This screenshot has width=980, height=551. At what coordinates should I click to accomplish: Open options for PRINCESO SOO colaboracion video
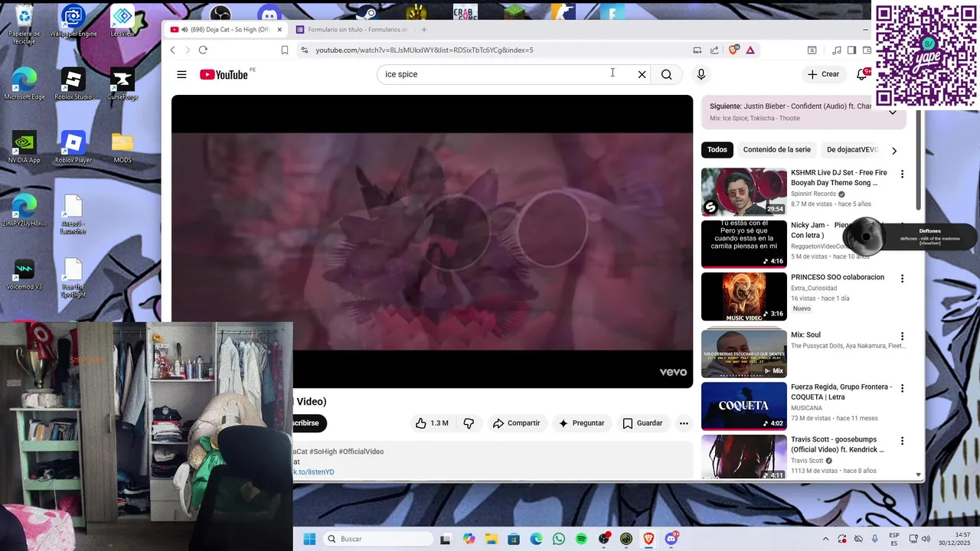coord(902,279)
